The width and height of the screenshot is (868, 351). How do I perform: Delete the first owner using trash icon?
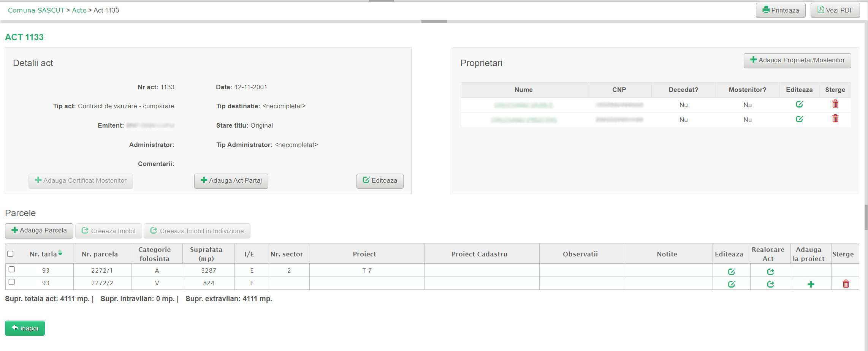coord(835,104)
